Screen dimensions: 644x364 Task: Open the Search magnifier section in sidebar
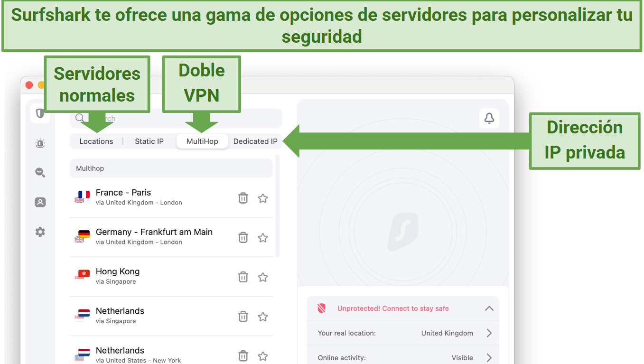tap(40, 172)
